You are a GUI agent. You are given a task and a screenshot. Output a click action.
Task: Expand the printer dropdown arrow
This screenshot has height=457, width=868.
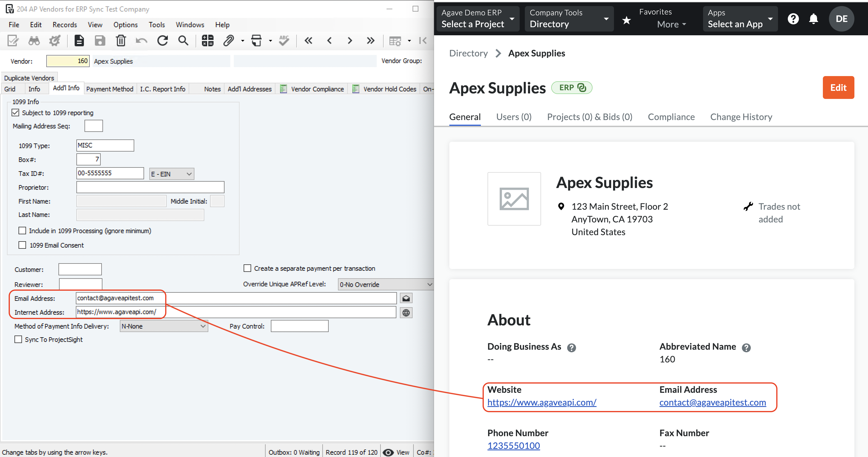click(270, 41)
